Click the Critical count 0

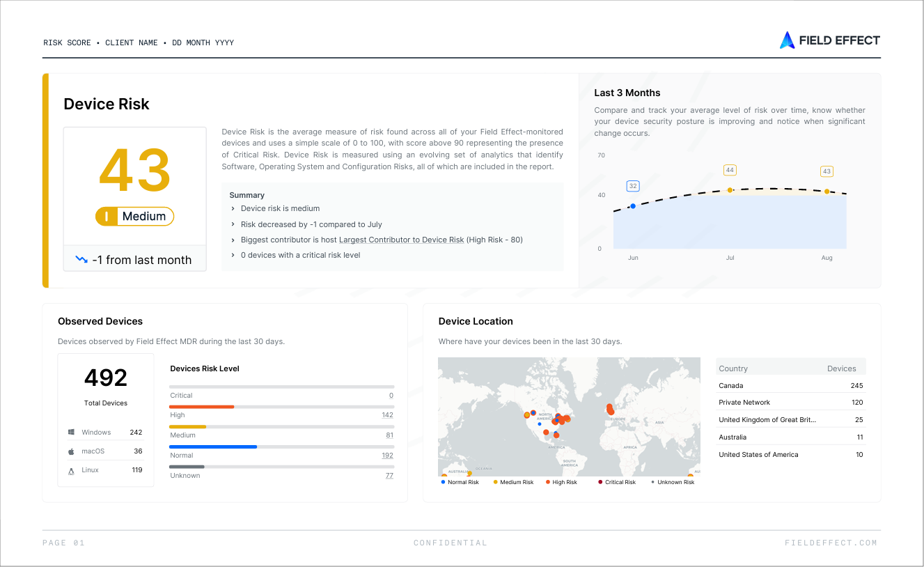pos(391,396)
